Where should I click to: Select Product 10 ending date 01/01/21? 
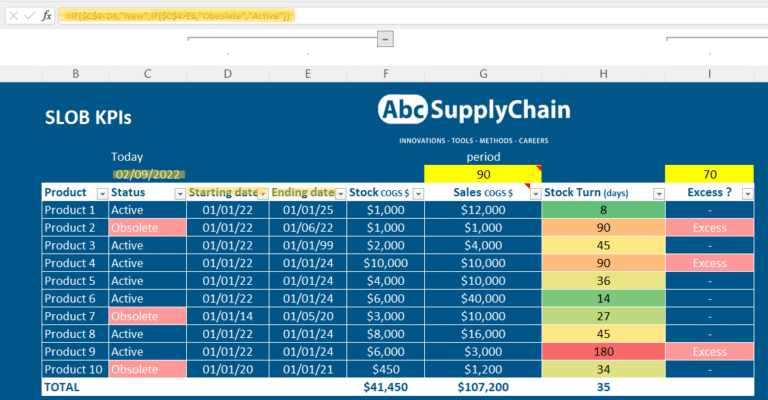pyautogui.click(x=308, y=369)
